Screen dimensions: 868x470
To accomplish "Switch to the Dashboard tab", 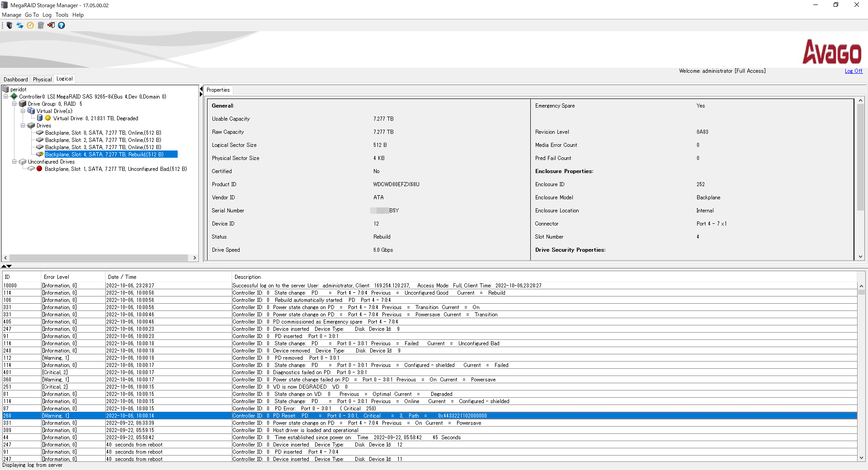I will (16, 80).
